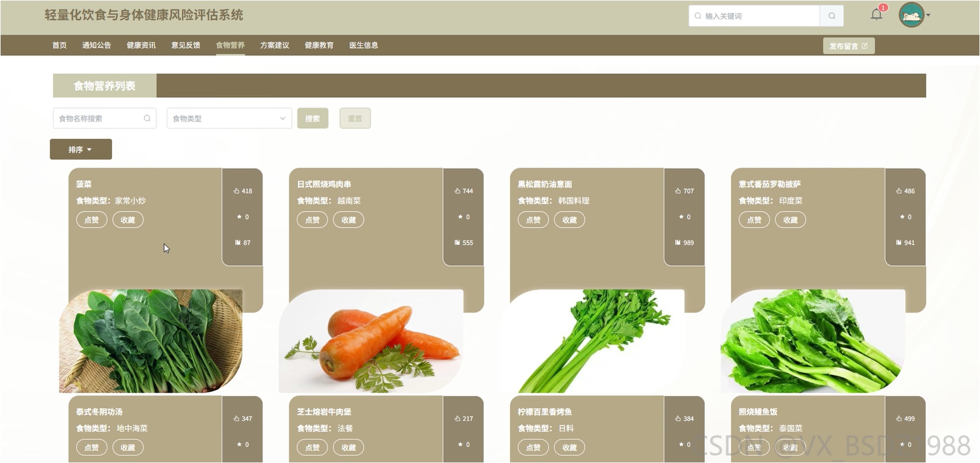Click 收藏 on 日式照烧鸡肉串 card
Image resolution: width=980 pixels, height=463 pixels.
tap(348, 220)
